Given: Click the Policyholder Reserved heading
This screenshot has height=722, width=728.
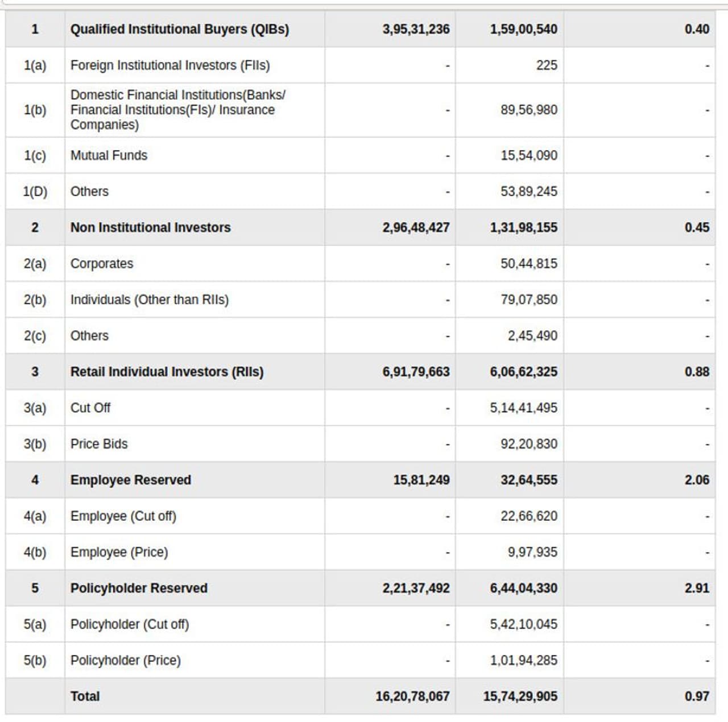Looking at the screenshot, I should pos(139,588).
